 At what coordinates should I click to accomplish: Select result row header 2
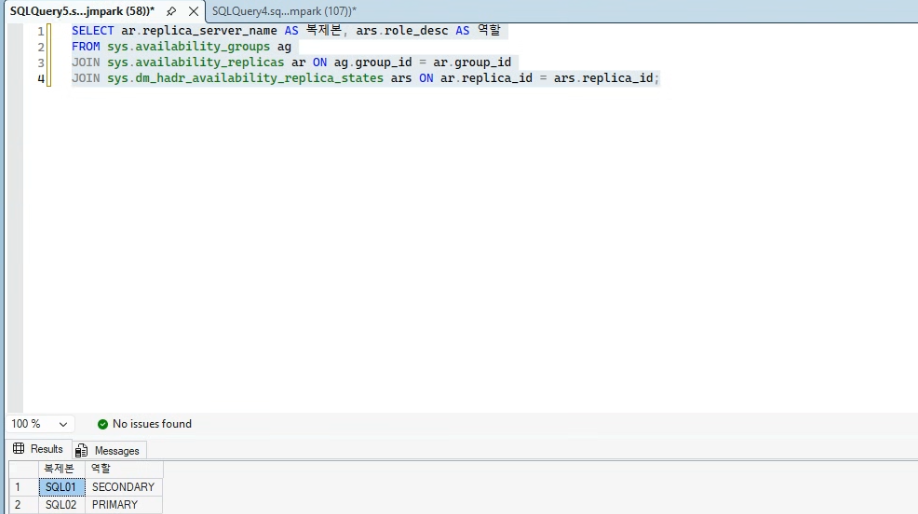click(23, 505)
